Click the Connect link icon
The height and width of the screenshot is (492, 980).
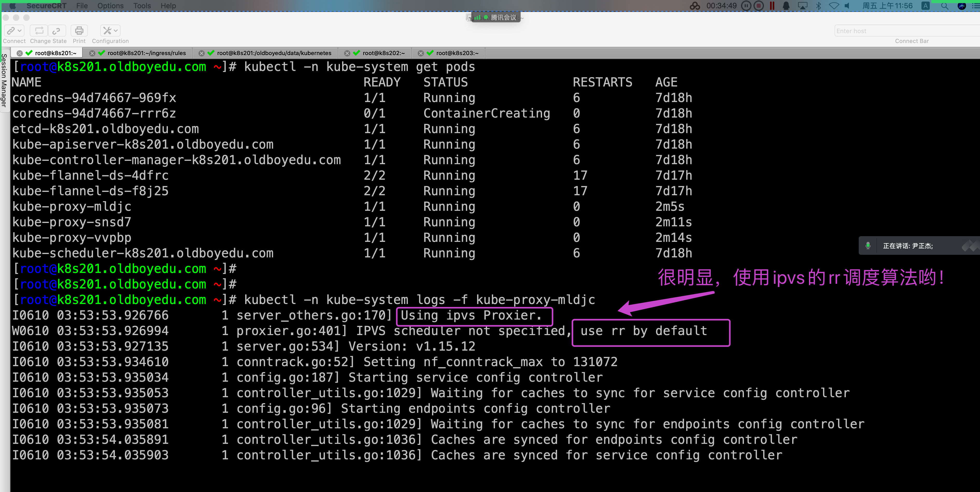click(x=11, y=31)
